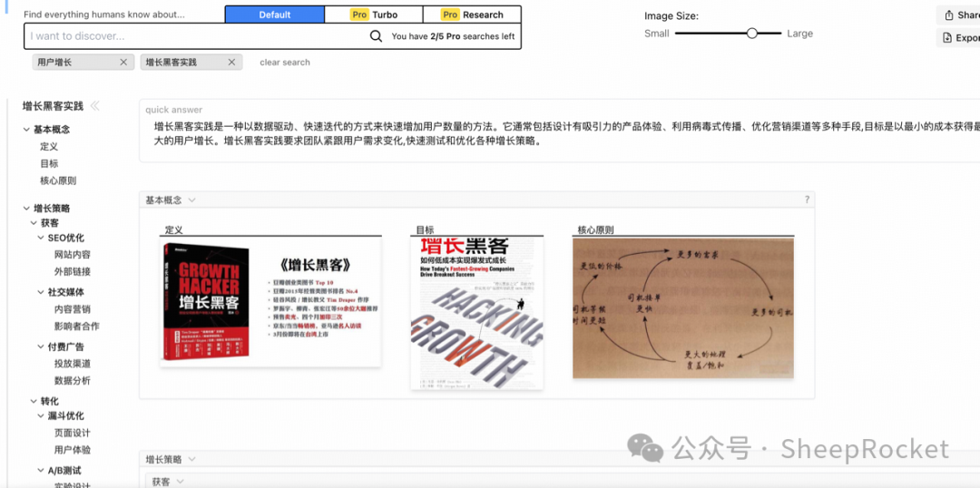Select the Pro Research tab
This screenshot has height=488, width=980.
472,15
